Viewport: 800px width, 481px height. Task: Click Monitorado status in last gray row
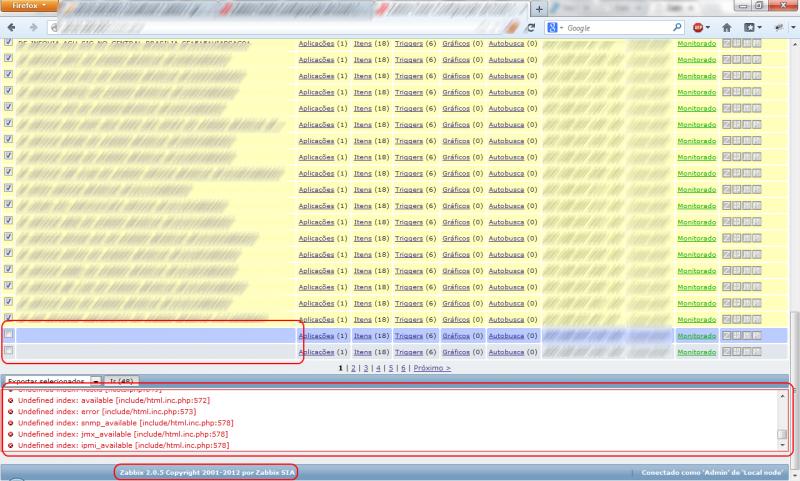tap(696, 352)
